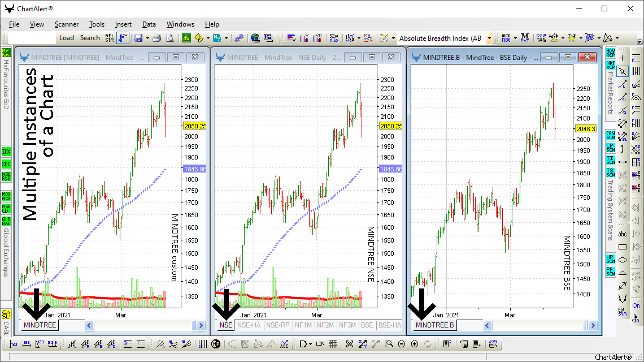Select the MINDTREE.B chart tab

(434, 325)
